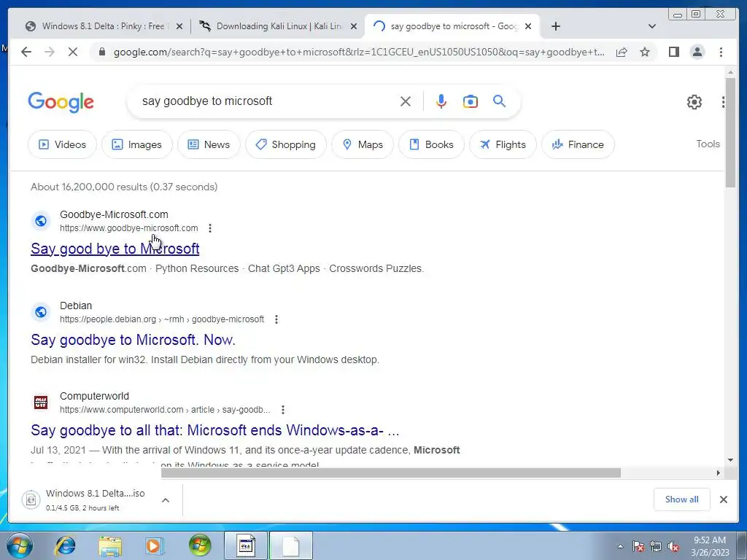This screenshot has height=560, width=747.
Task: Click the Debian result globe icon
Action: coord(41,312)
